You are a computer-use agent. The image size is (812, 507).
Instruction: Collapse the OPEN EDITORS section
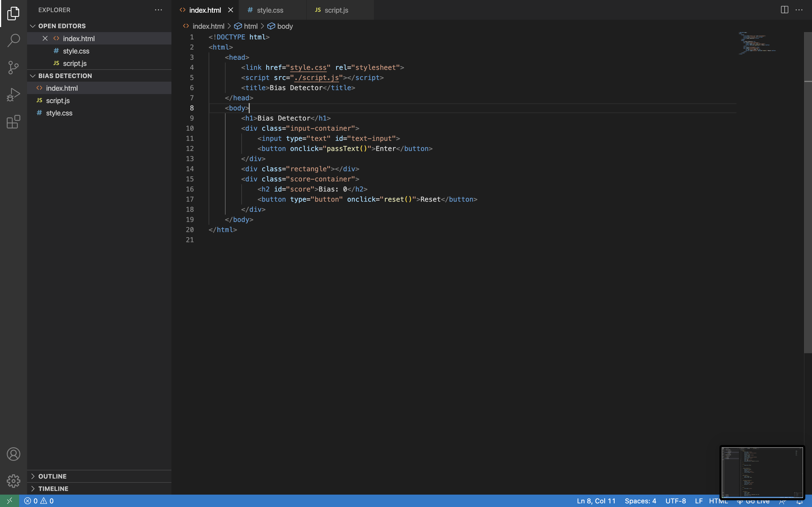pos(62,26)
